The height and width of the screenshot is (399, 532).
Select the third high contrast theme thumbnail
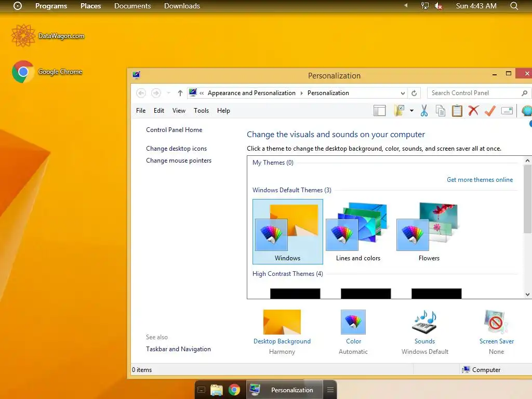tap(436, 294)
